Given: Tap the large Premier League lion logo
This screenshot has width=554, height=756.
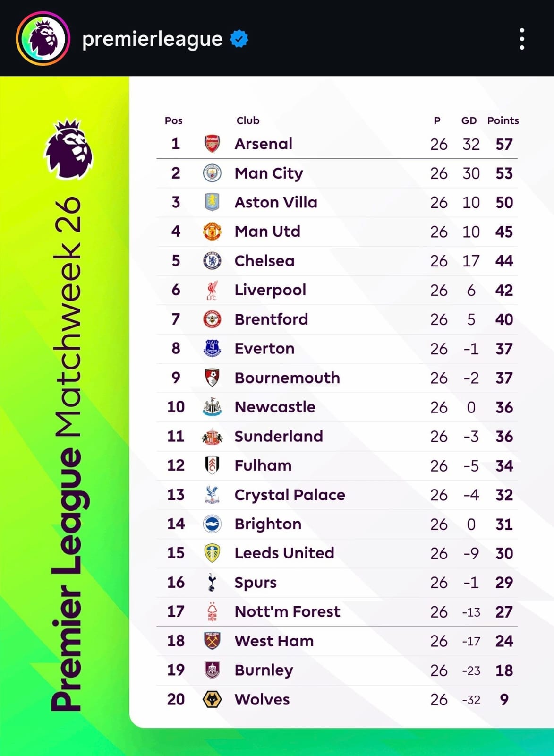Looking at the screenshot, I should 69,149.
